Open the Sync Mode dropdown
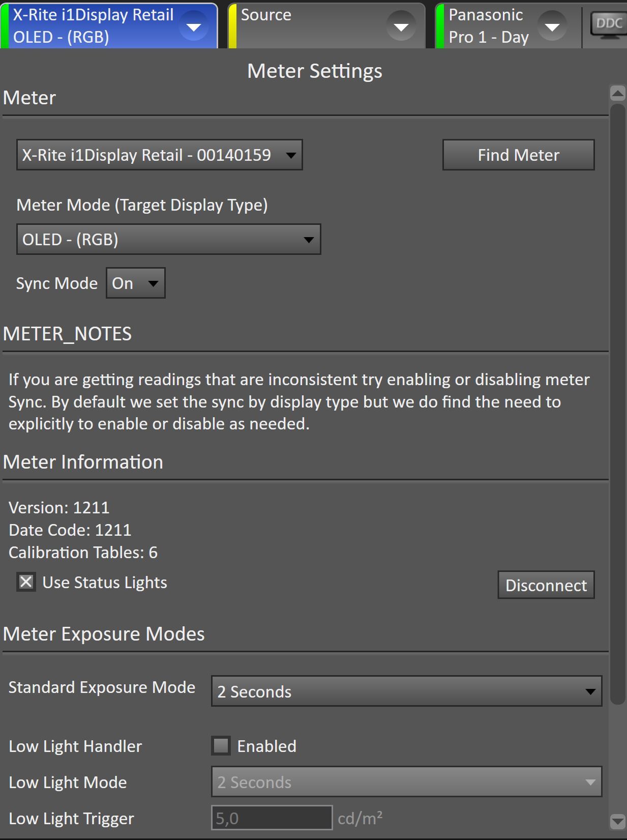Viewport: 627px width, 840px height. point(136,283)
